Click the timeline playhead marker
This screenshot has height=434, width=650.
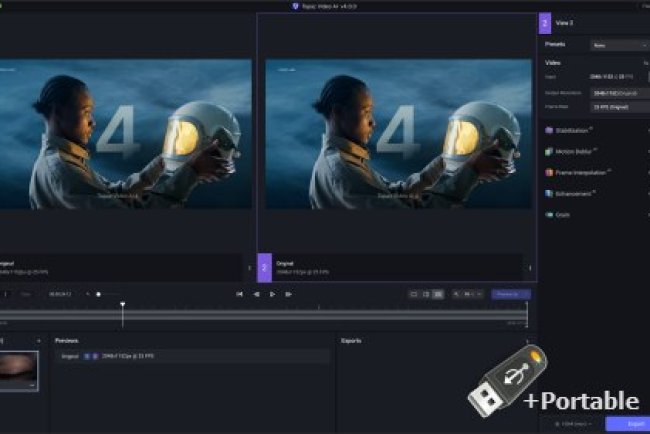[122, 305]
